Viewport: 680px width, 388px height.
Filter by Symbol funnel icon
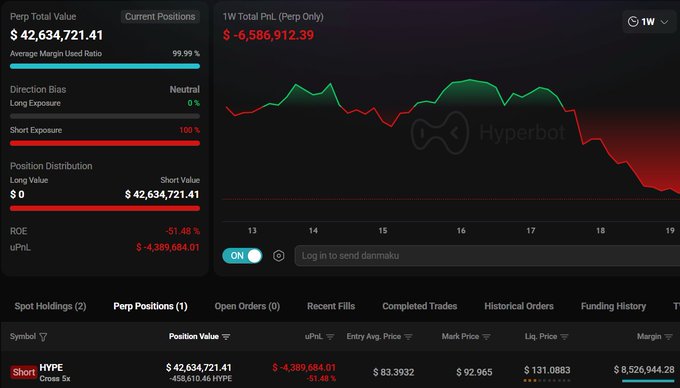click(43, 337)
